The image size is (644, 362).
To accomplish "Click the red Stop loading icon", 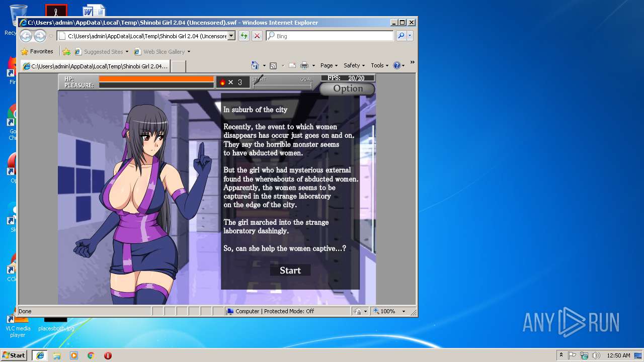I will point(257,36).
